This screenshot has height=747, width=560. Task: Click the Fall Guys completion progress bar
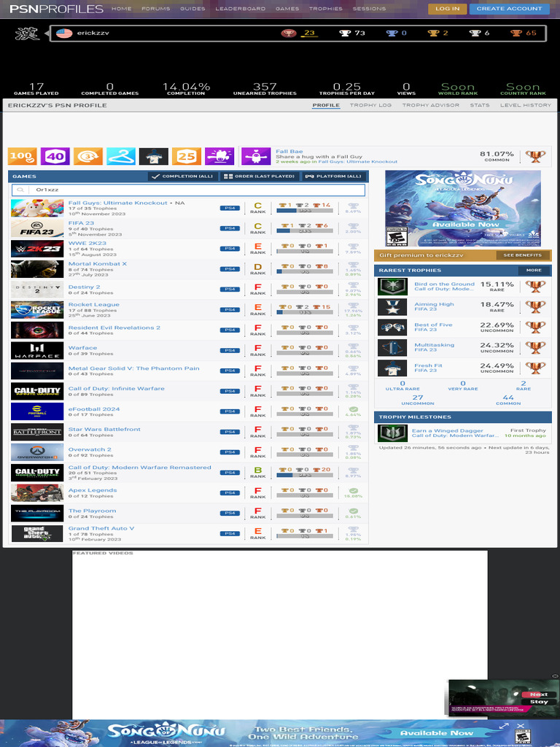[305, 211]
